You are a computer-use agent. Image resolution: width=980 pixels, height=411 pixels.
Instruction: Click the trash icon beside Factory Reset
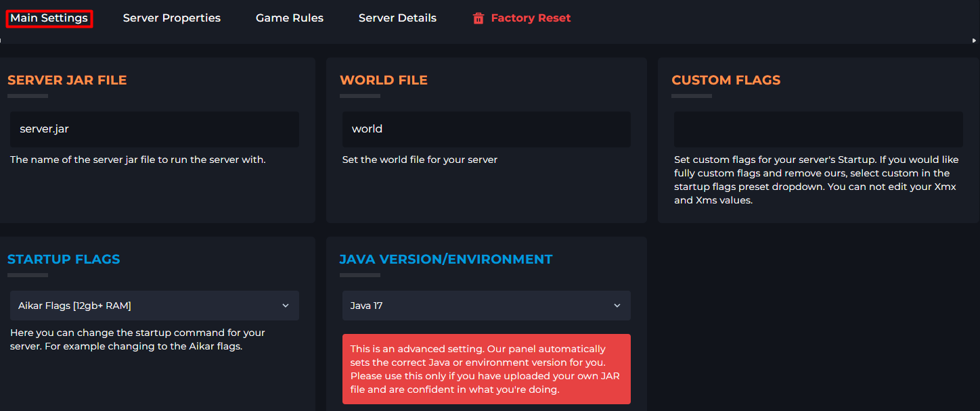pos(478,18)
